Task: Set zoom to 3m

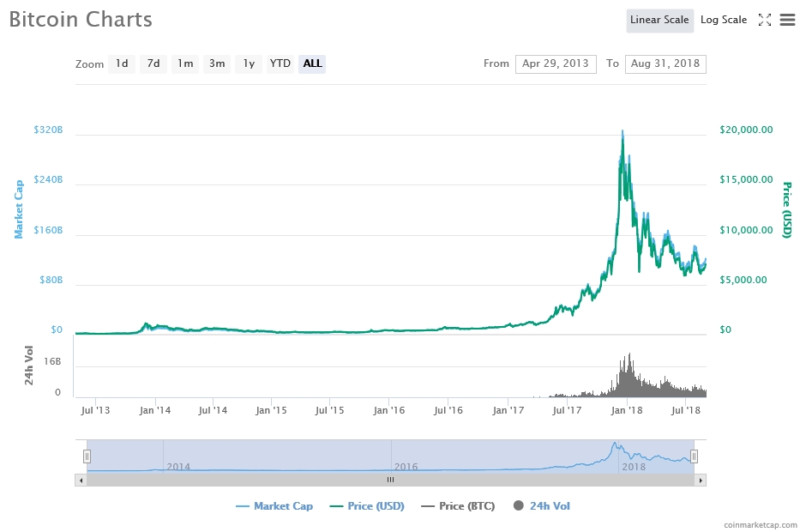Action: (217, 63)
